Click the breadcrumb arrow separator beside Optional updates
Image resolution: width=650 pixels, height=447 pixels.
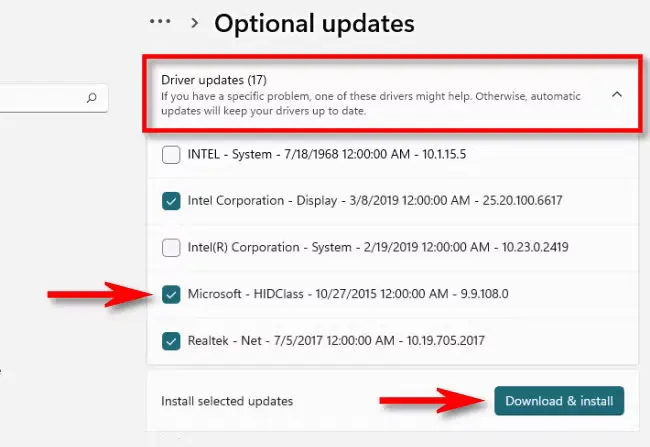point(195,23)
